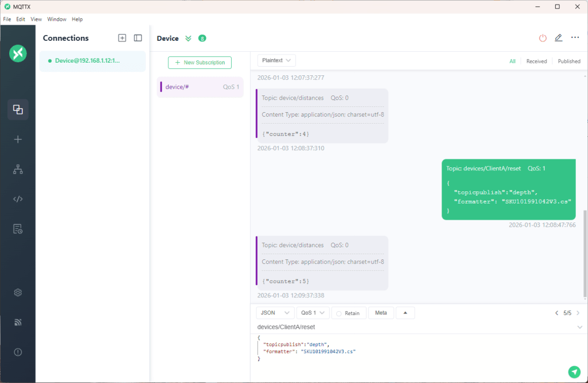Disconnect using the red power icon
The image size is (588, 383).
pyautogui.click(x=543, y=38)
